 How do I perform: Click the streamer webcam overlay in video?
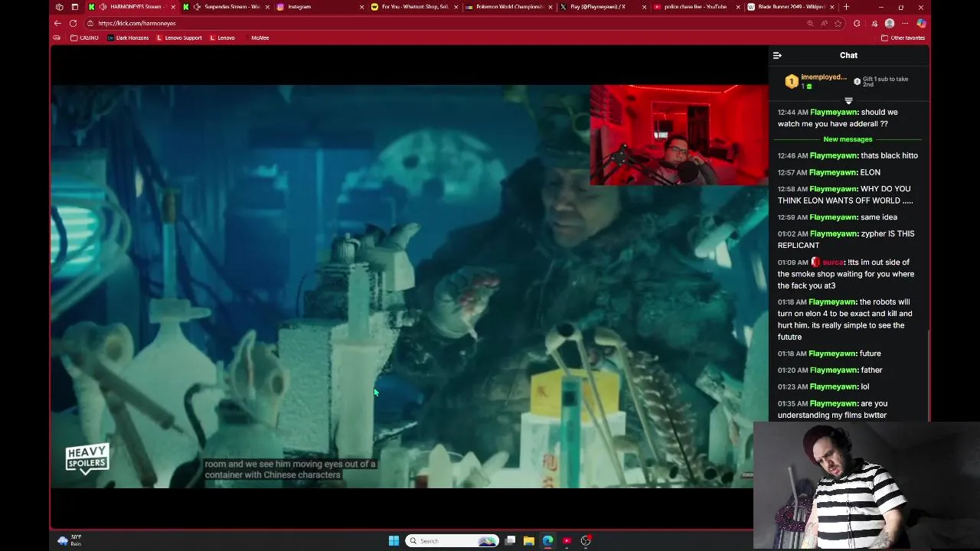tap(678, 135)
